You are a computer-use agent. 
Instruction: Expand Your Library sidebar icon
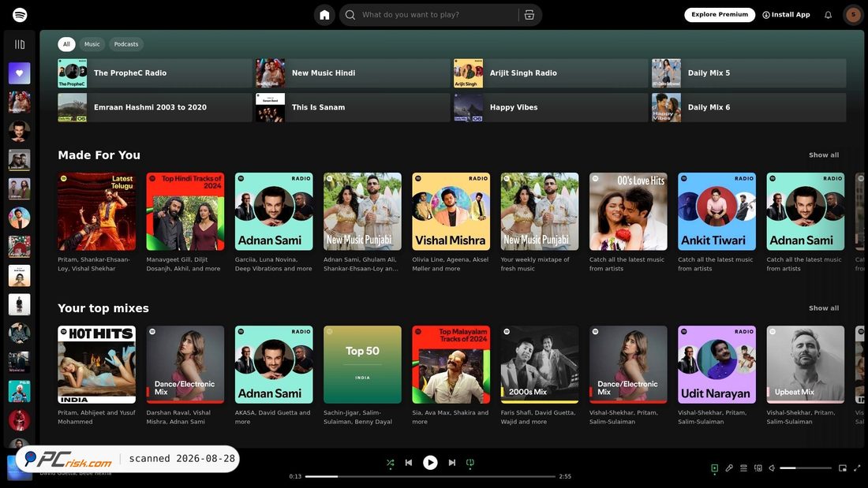click(20, 44)
